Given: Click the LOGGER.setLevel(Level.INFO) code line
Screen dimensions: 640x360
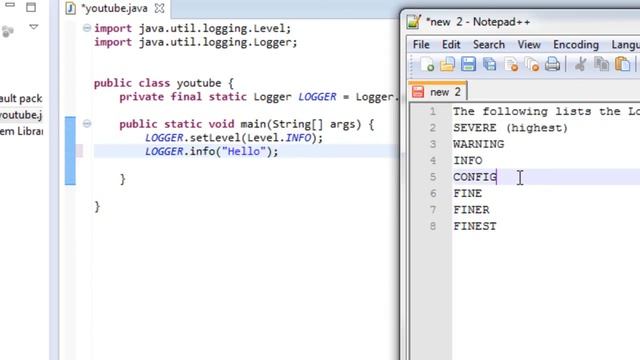Looking at the screenshot, I should point(234,138).
